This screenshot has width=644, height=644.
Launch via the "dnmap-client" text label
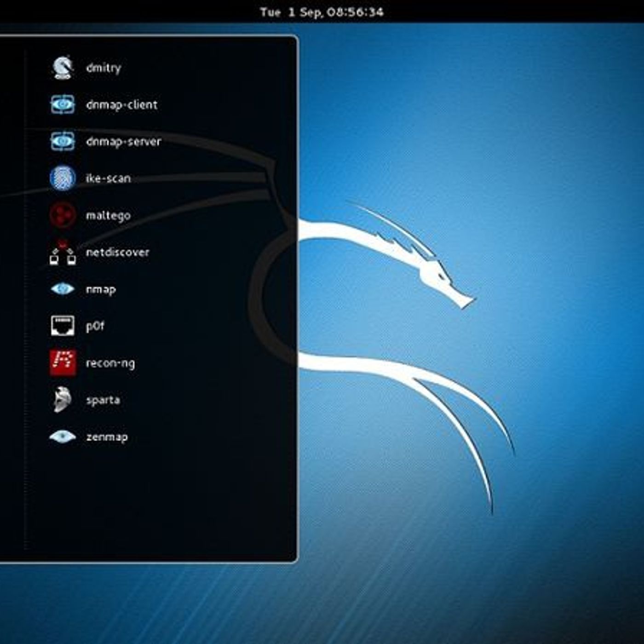pyautogui.click(x=121, y=105)
